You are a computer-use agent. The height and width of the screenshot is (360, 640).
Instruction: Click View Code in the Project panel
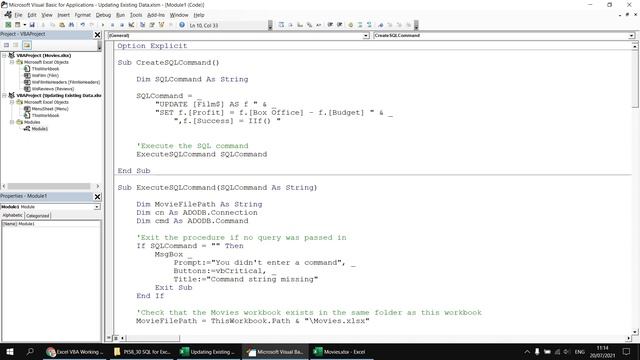click(x=7, y=45)
